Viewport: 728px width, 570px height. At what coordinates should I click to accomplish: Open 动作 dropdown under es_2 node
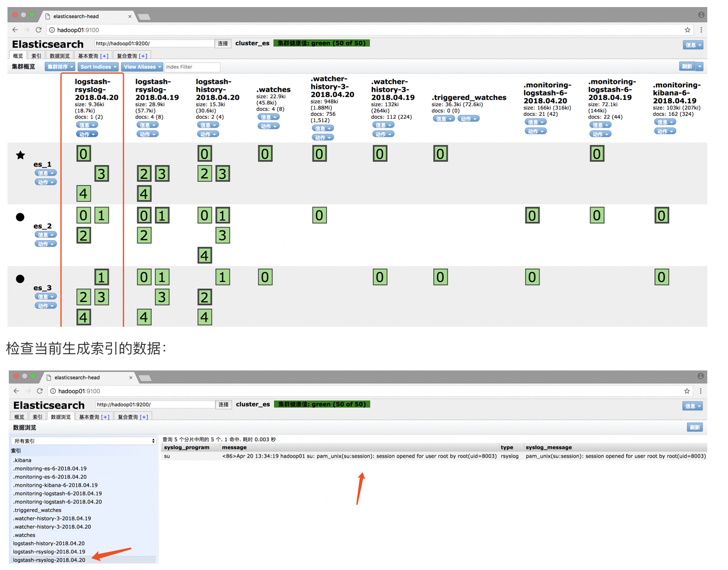46,244
